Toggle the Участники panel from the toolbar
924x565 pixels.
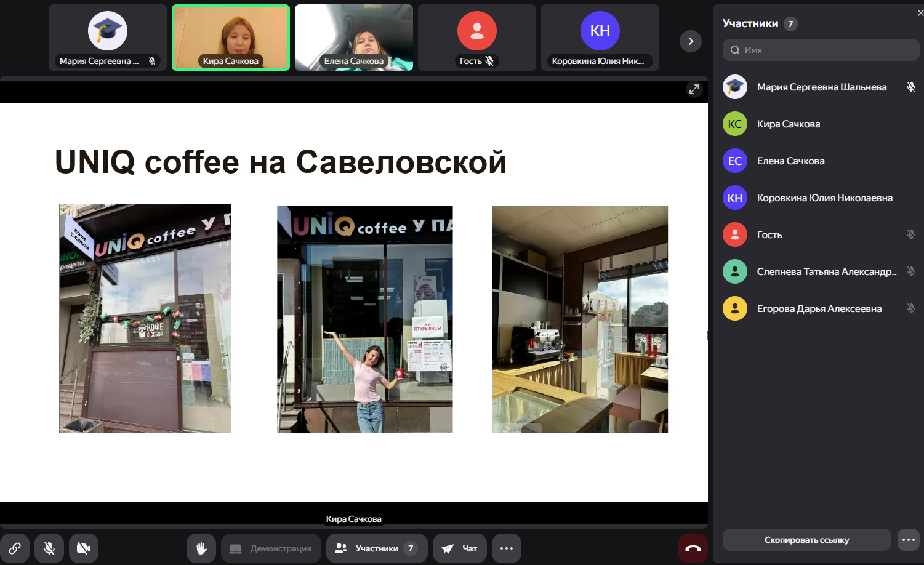(377, 548)
